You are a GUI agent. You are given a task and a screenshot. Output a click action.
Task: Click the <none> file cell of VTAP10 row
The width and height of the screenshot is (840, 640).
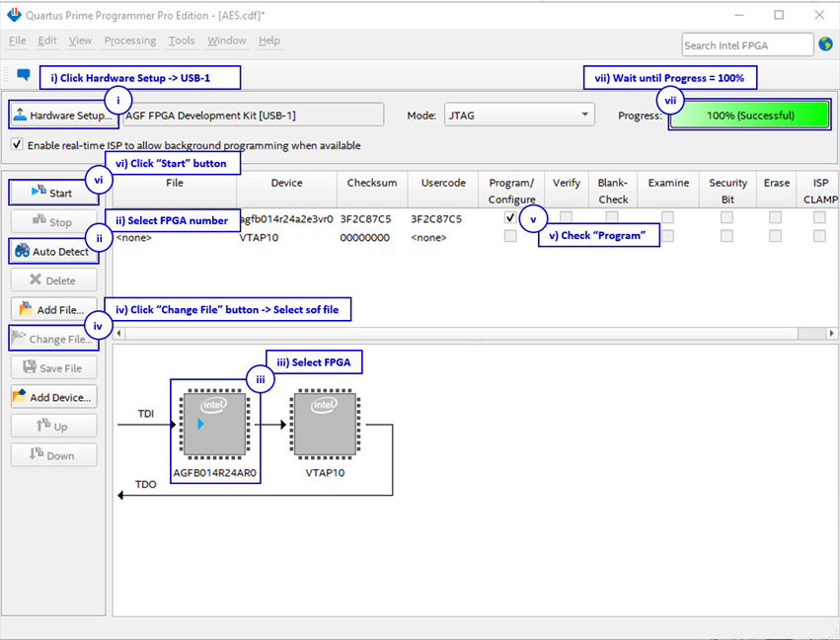coord(134,237)
